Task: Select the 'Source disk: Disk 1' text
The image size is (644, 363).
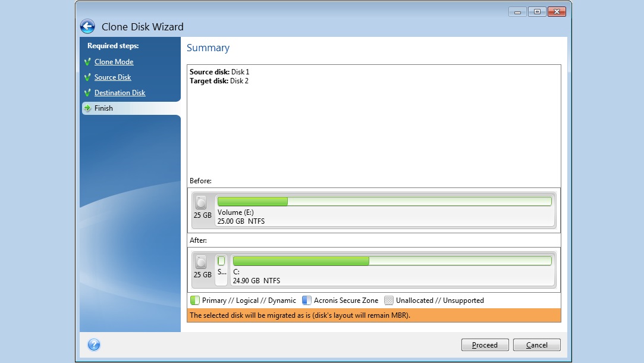Action: click(219, 72)
